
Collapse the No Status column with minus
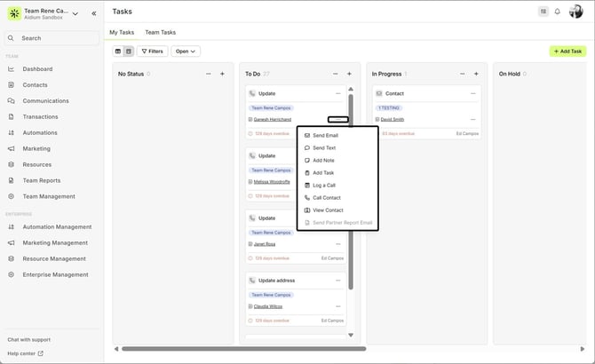(209, 74)
